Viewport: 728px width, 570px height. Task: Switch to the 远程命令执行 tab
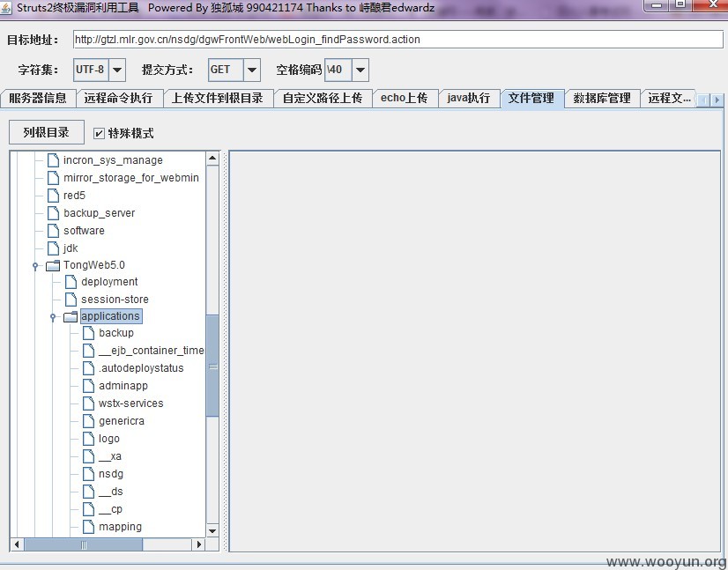118,99
